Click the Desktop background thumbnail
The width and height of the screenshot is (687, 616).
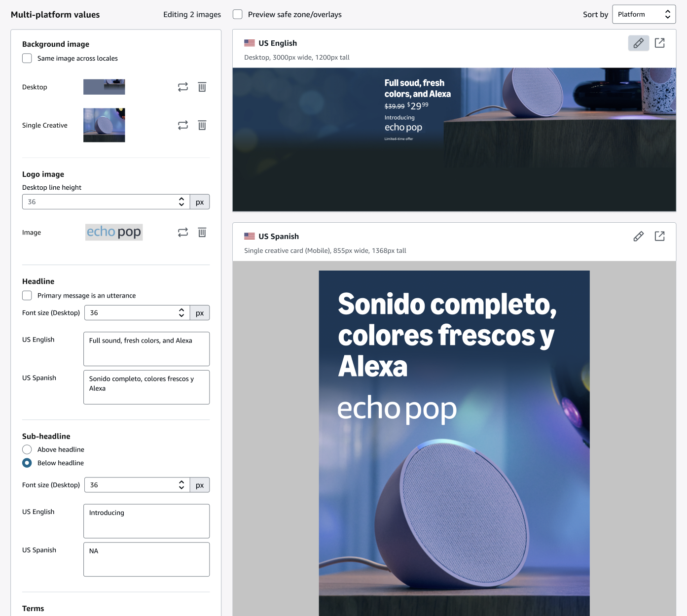click(x=104, y=87)
